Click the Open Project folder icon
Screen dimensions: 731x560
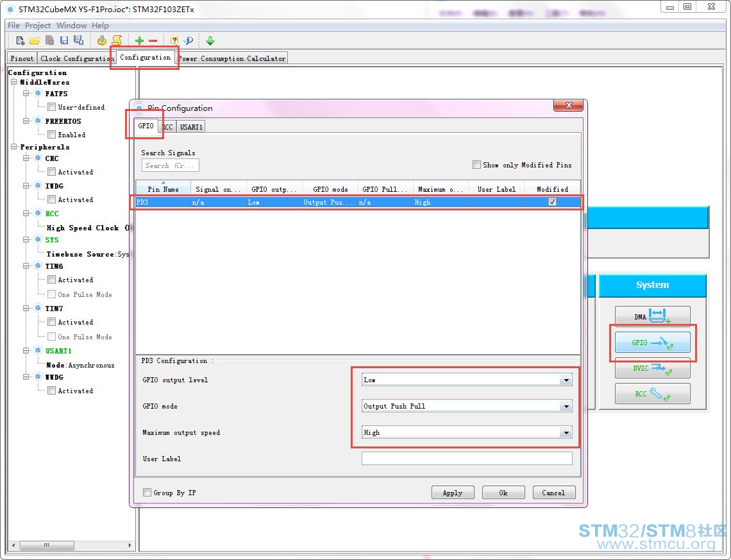point(35,40)
